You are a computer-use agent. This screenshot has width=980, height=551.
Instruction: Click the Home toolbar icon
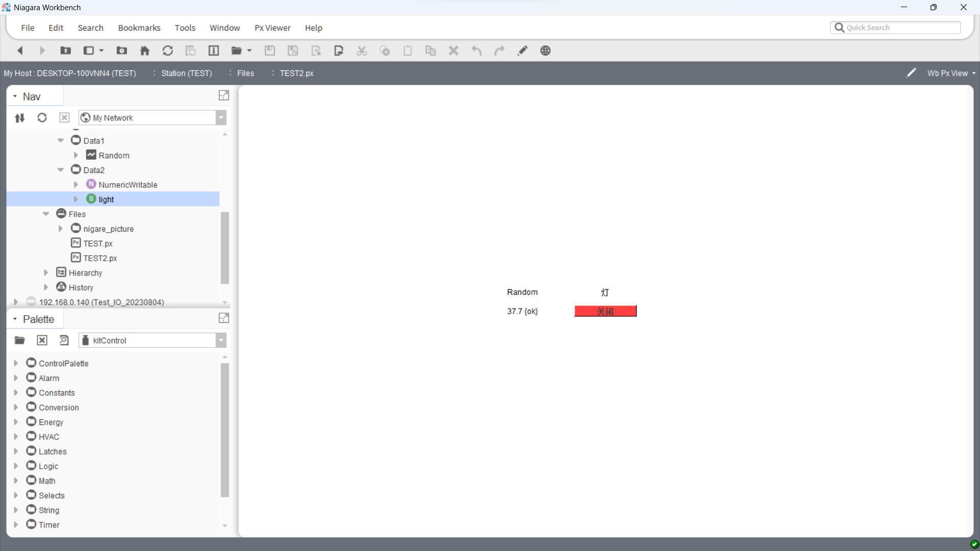145,51
